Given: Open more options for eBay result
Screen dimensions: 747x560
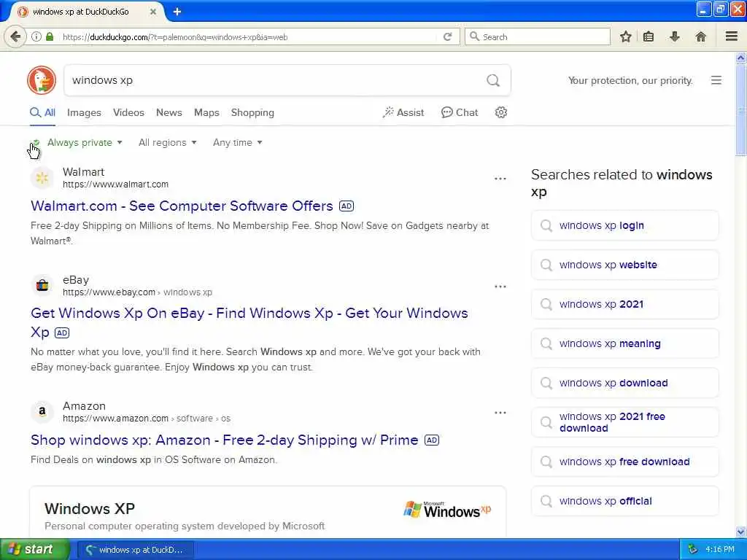Looking at the screenshot, I should click(x=500, y=286).
